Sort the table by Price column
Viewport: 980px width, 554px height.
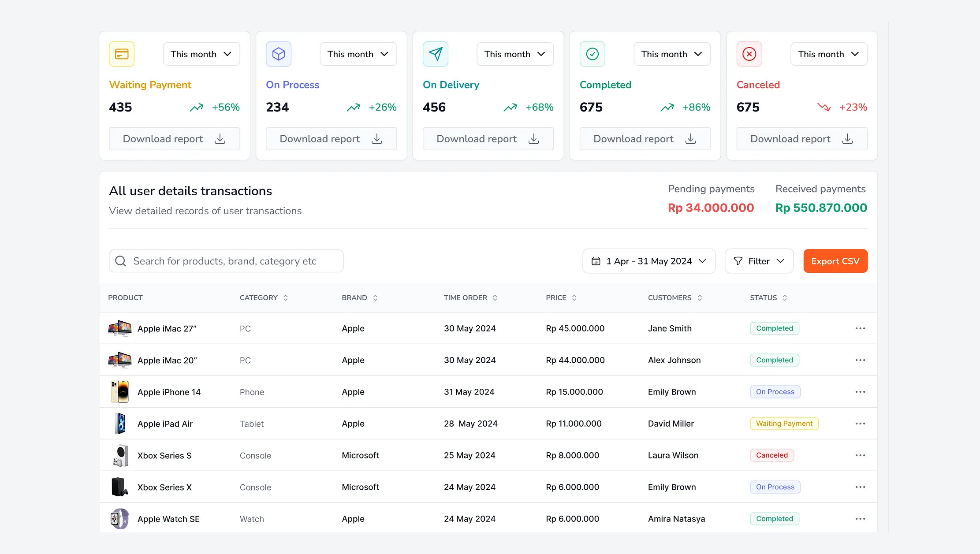pos(574,297)
